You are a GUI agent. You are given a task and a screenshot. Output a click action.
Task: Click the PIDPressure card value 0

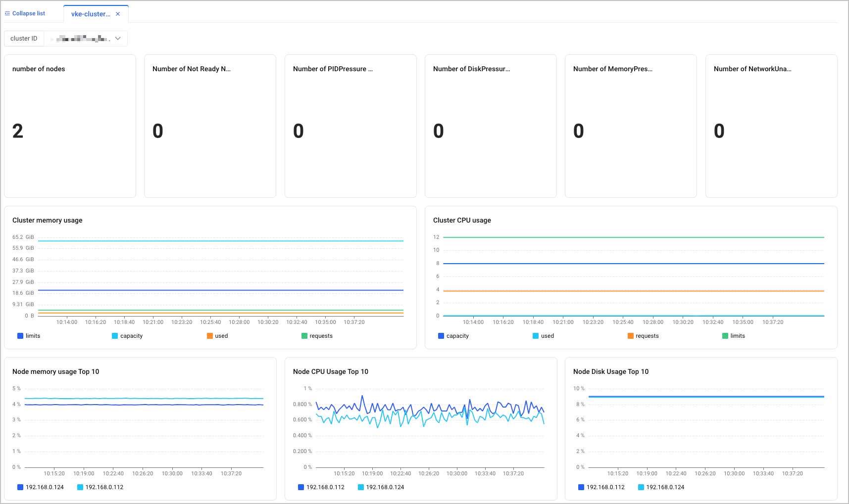coord(299,131)
